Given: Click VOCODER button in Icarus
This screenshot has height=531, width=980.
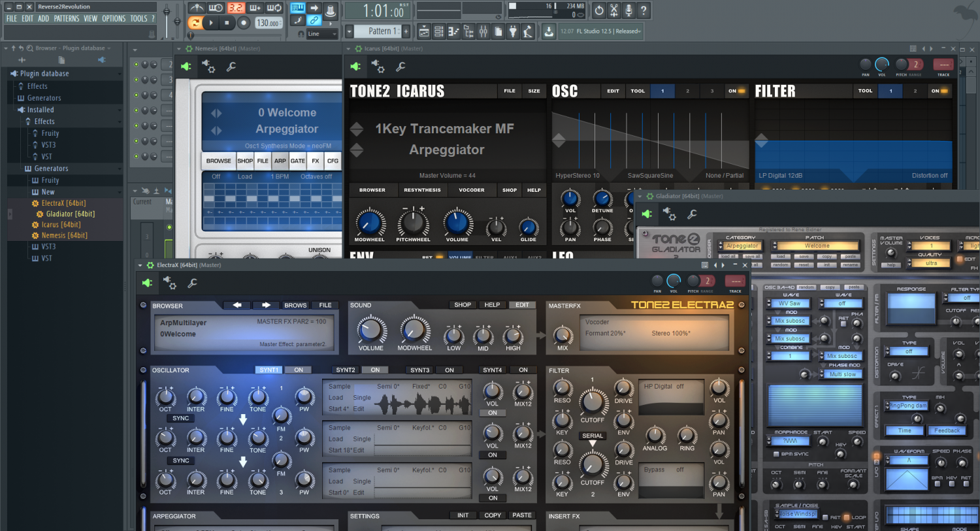Looking at the screenshot, I should [472, 190].
